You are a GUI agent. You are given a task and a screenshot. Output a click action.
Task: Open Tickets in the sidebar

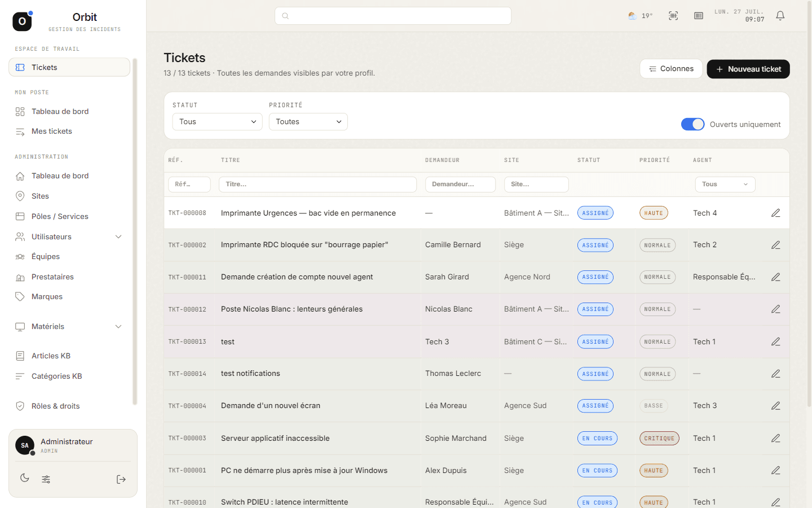(x=69, y=67)
